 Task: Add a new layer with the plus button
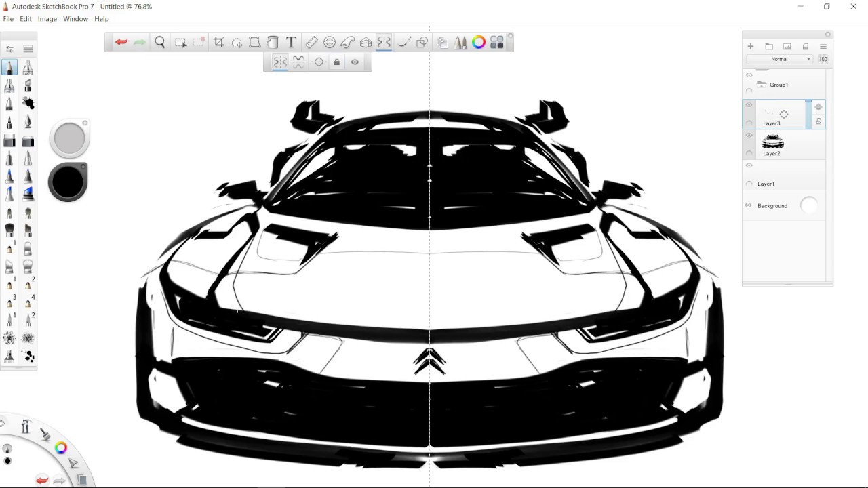tap(750, 46)
